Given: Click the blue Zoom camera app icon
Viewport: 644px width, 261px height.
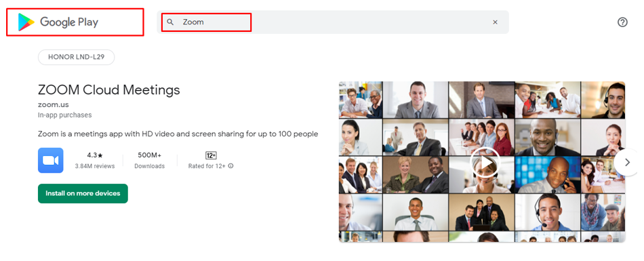Looking at the screenshot, I should pos(51,160).
